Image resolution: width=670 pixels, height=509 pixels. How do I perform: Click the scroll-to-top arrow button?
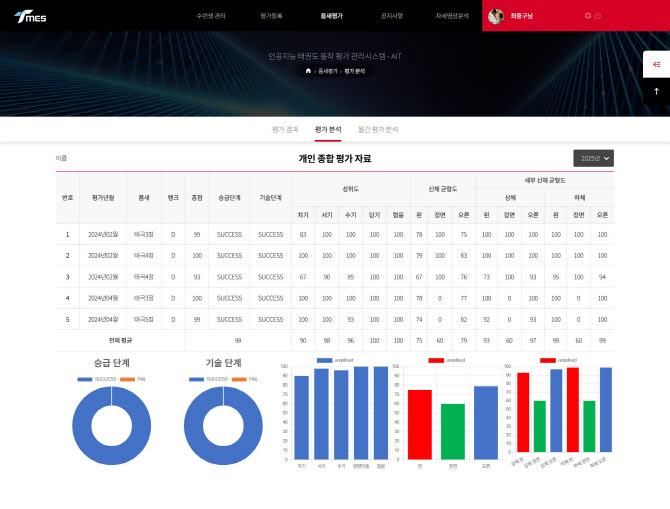click(x=656, y=91)
